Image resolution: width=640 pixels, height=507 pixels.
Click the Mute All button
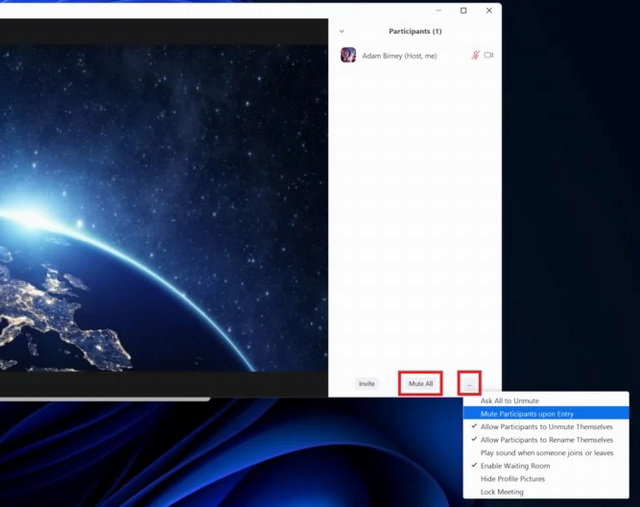click(420, 384)
